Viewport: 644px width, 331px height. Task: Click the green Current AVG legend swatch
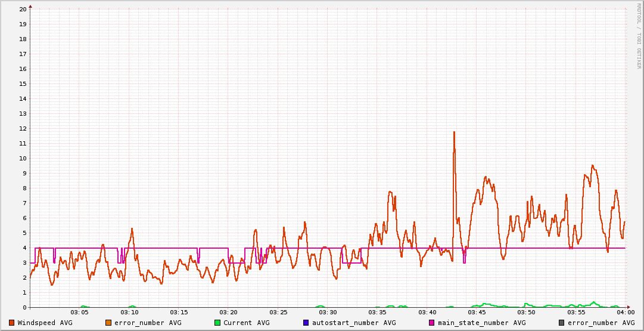pos(217,323)
